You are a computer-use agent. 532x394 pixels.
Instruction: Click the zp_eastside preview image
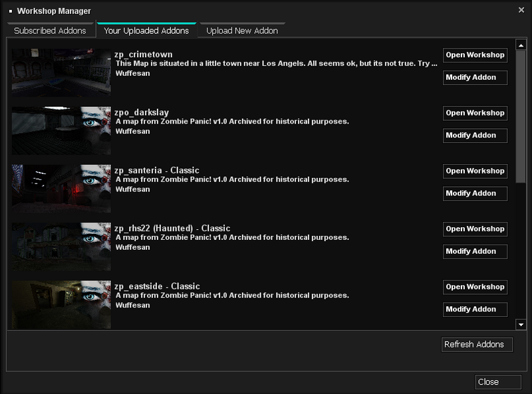61,304
